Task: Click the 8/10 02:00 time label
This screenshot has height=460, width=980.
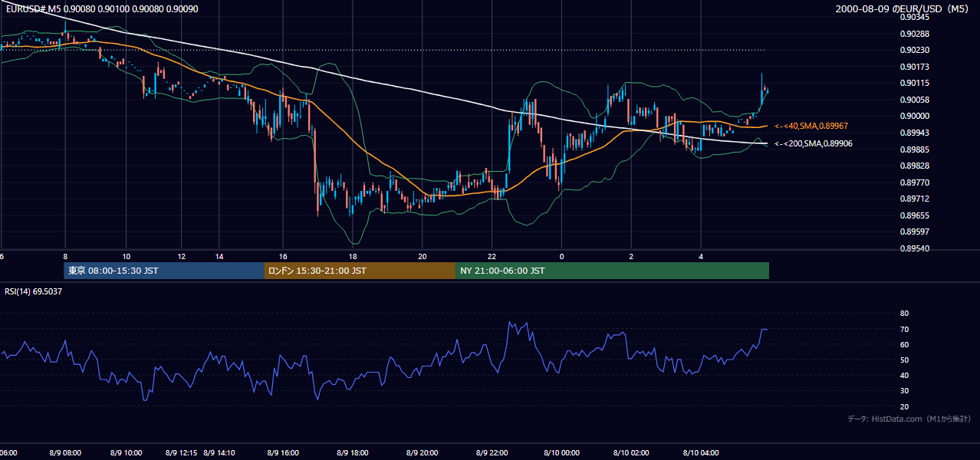Action: (x=631, y=452)
